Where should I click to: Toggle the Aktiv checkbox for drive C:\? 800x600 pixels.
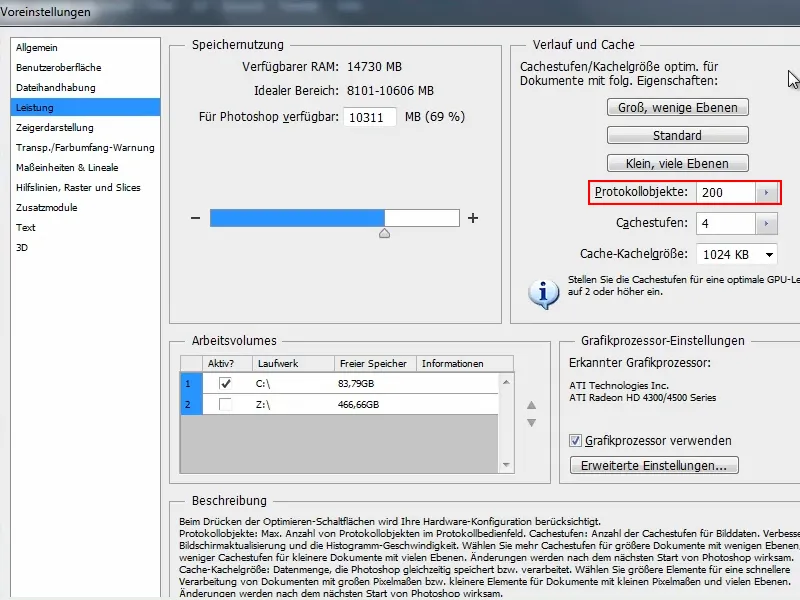point(225,383)
